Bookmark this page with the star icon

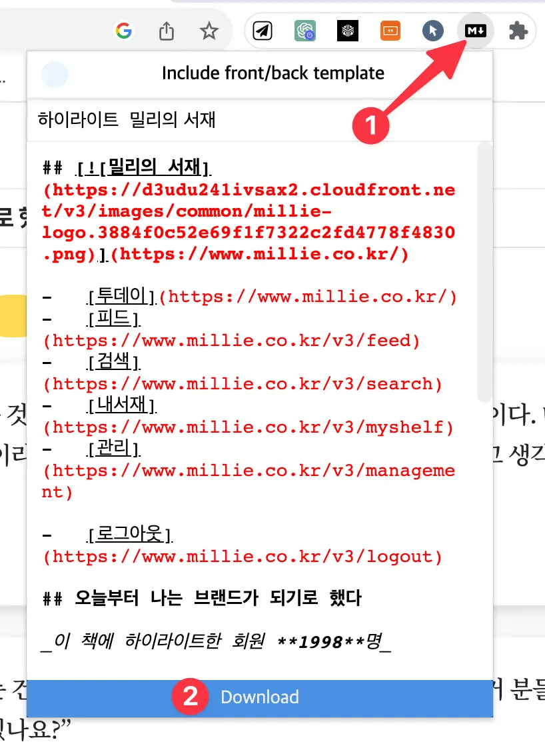[209, 31]
